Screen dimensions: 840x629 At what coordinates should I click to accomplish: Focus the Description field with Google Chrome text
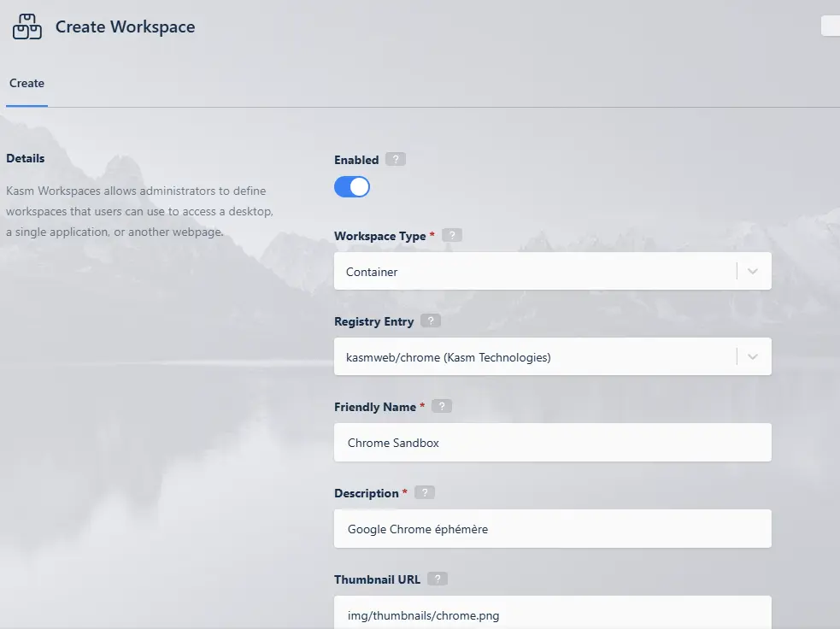point(552,529)
